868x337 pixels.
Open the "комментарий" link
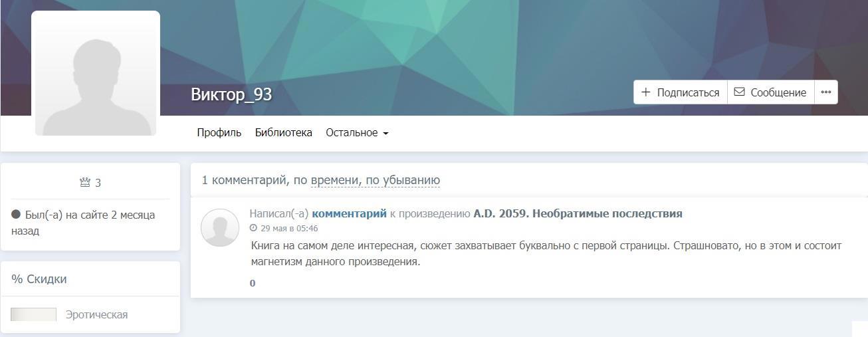pos(349,213)
